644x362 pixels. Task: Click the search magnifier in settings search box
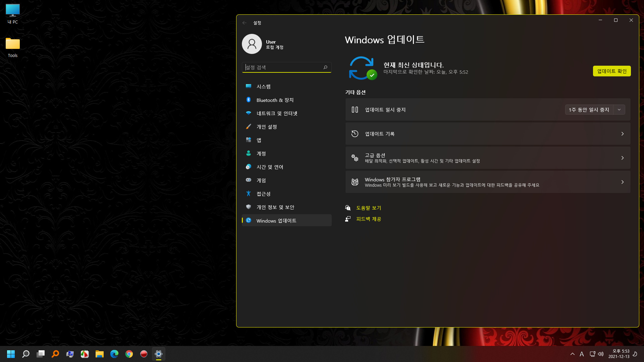pyautogui.click(x=325, y=67)
